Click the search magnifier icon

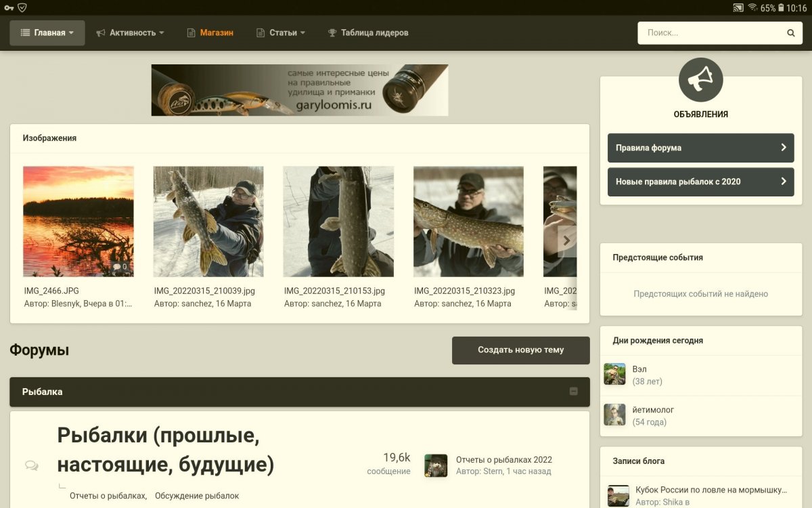point(790,33)
